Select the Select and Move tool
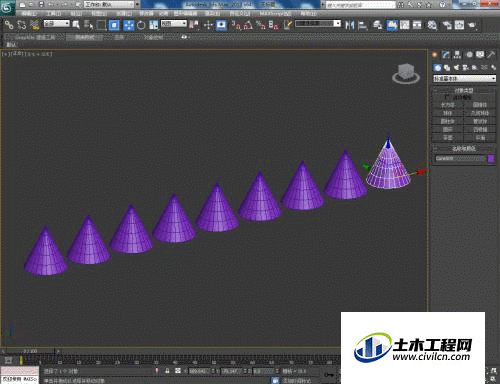 click(x=128, y=25)
